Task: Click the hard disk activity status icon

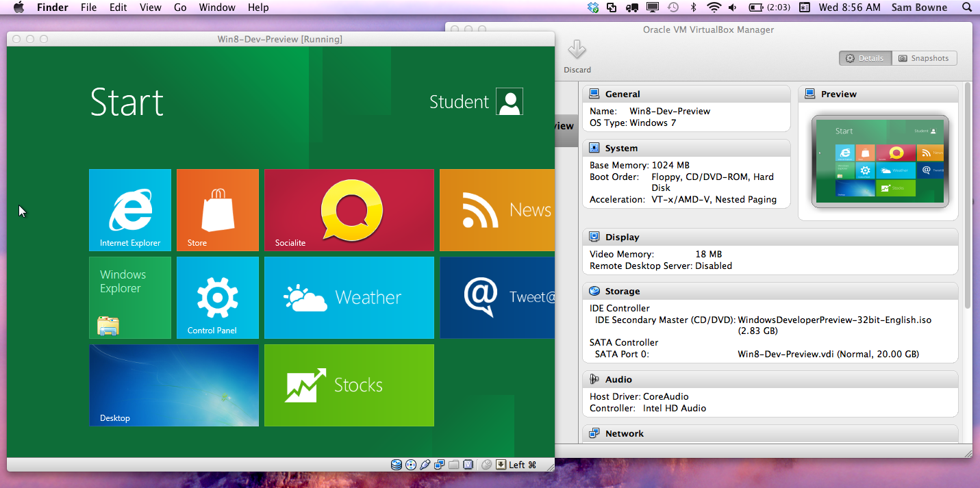Action: pyautogui.click(x=397, y=465)
